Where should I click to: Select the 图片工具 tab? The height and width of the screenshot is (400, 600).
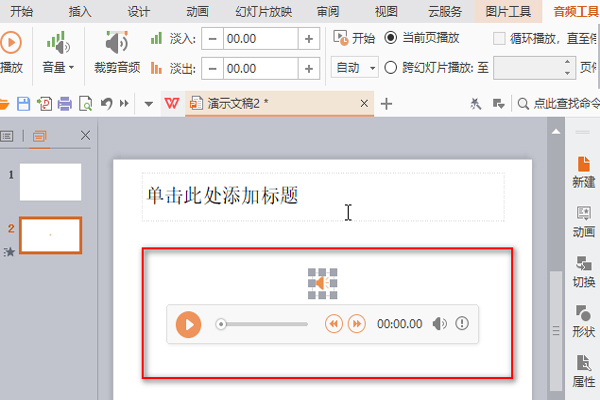[x=508, y=11]
